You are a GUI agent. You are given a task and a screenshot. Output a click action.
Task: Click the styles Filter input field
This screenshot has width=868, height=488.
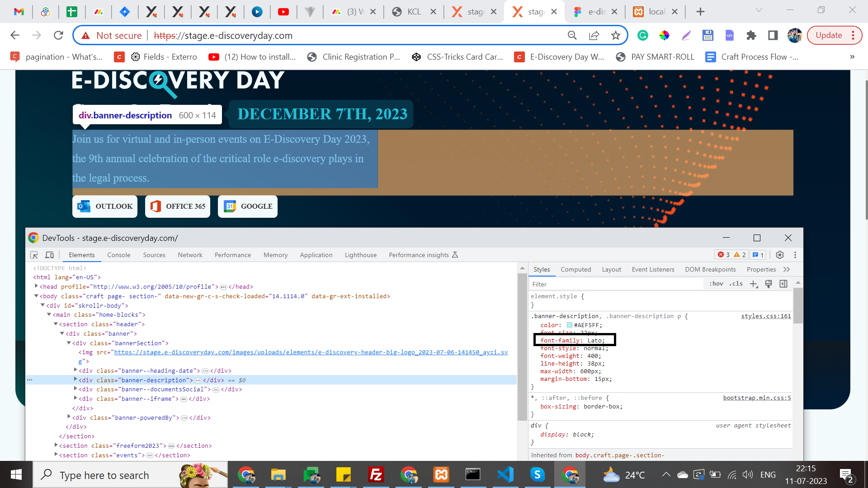tap(616, 284)
